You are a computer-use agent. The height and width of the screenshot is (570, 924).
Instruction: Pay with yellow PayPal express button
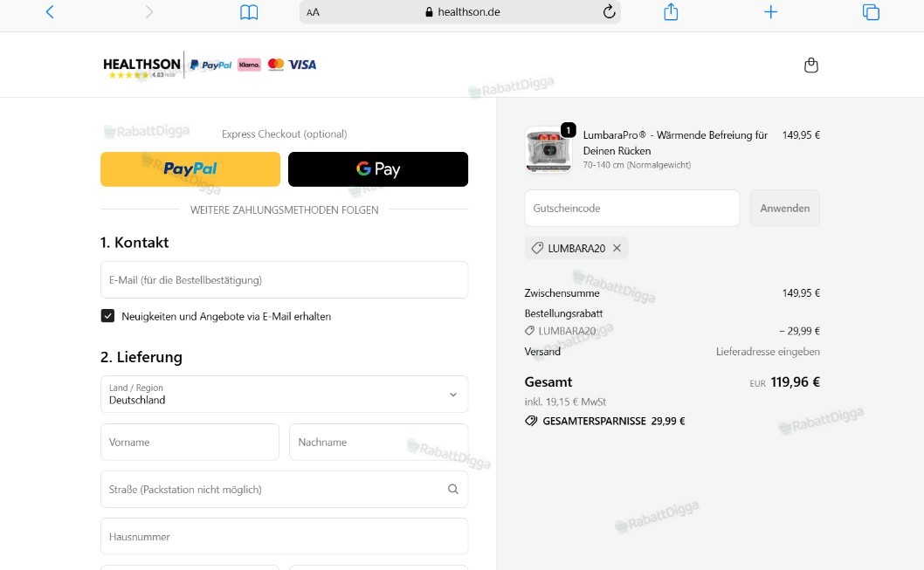tap(190, 169)
